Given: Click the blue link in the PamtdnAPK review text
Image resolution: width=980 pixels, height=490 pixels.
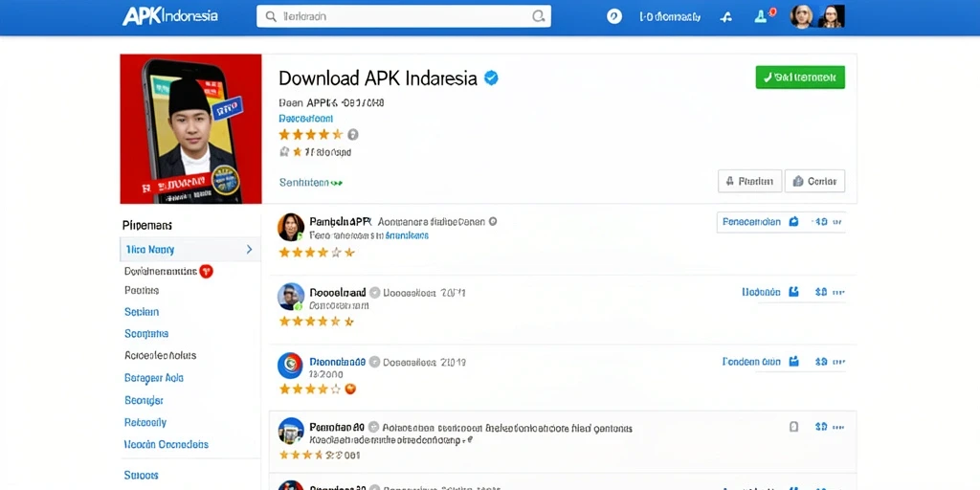Looking at the screenshot, I should tap(406, 235).
